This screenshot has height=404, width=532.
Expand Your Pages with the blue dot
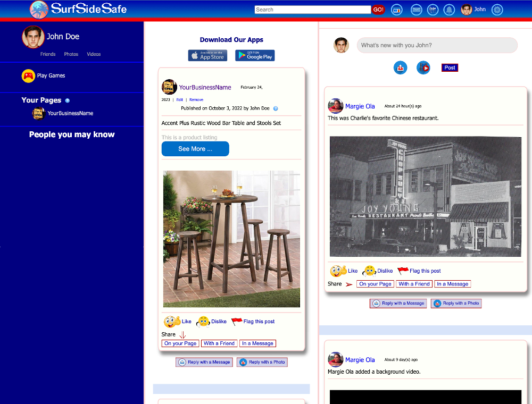pyautogui.click(x=67, y=100)
